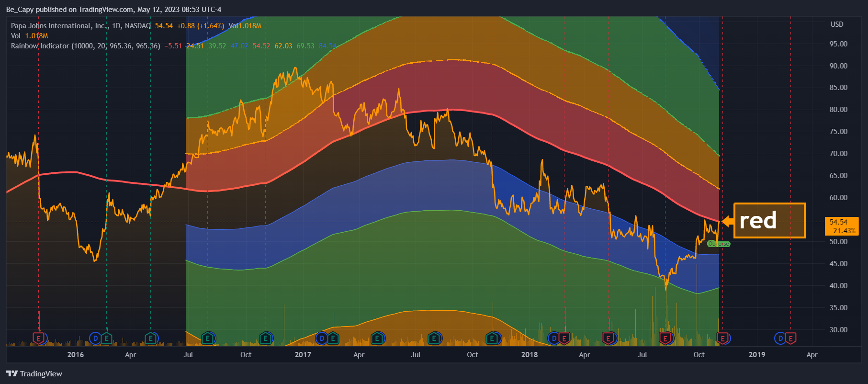This screenshot has height=384, width=868.
Task: Click the green Observe label on the chart
Action: [x=719, y=244]
